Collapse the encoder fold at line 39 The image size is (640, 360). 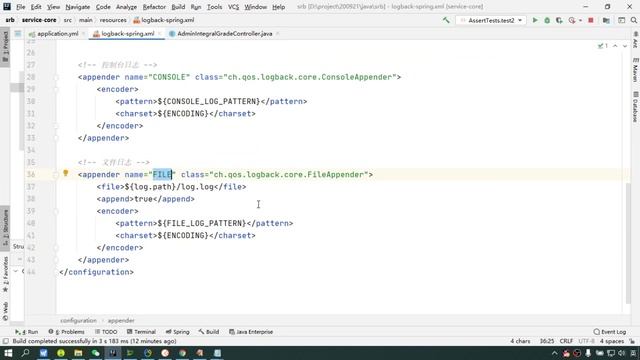(x=56, y=211)
